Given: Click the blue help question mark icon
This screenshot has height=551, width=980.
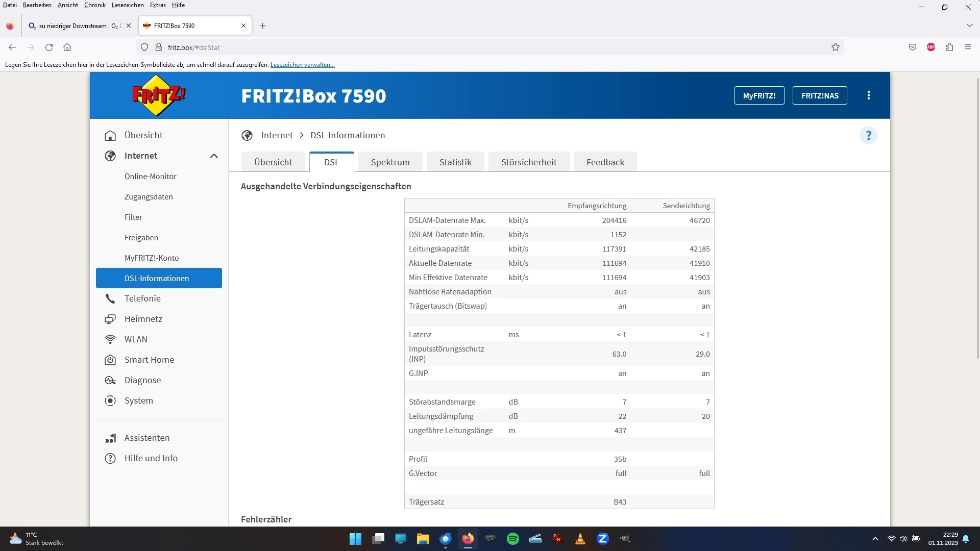Looking at the screenshot, I should 868,136.
